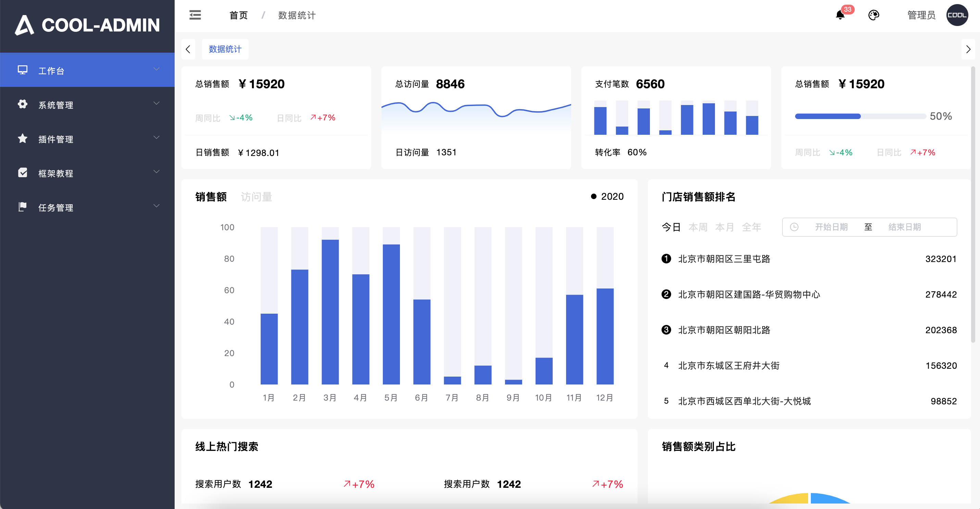Select 全年 ranking filter
Image resolution: width=980 pixels, height=509 pixels.
[x=751, y=227]
